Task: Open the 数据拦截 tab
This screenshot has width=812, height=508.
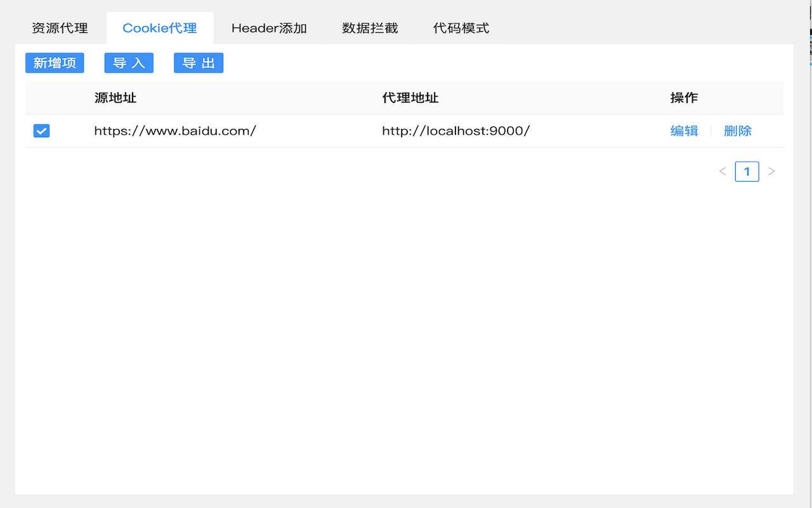Action: (370, 27)
